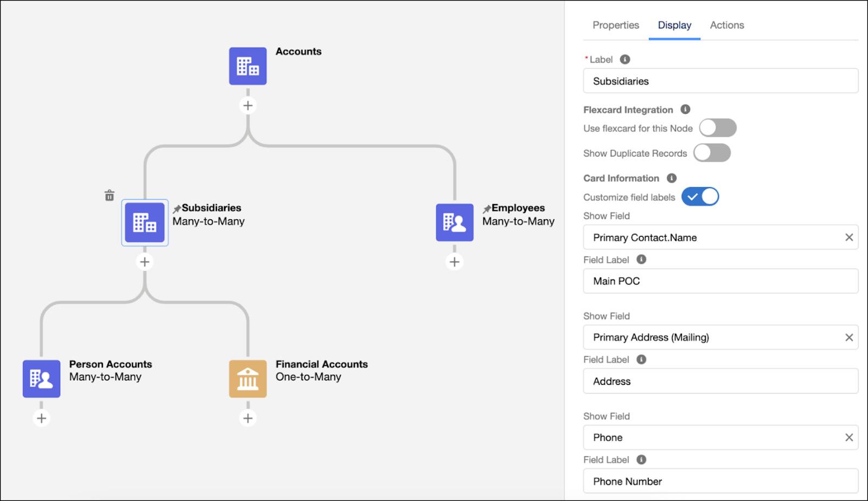The width and height of the screenshot is (868, 501).
Task: Select the Employees node icon
Action: pyautogui.click(x=455, y=223)
